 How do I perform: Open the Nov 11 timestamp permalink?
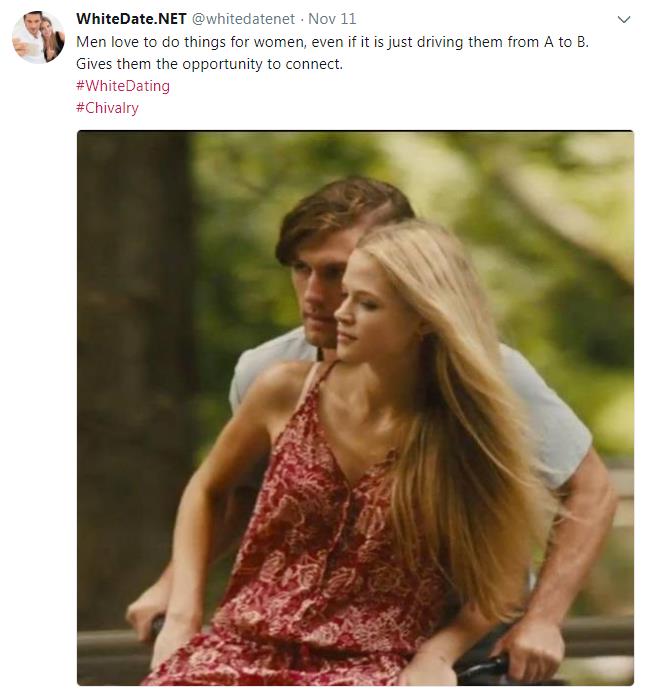(332, 19)
